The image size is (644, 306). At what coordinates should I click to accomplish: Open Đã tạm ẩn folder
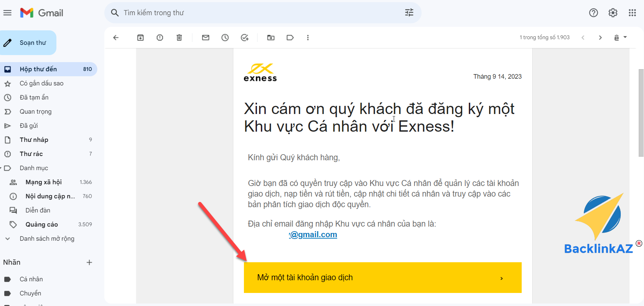pyautogui.click(x=48, y=97)
